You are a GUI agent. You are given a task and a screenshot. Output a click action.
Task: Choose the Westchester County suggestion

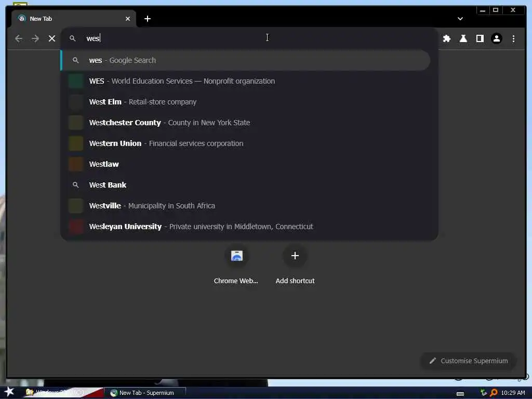(x=249, y=123)
